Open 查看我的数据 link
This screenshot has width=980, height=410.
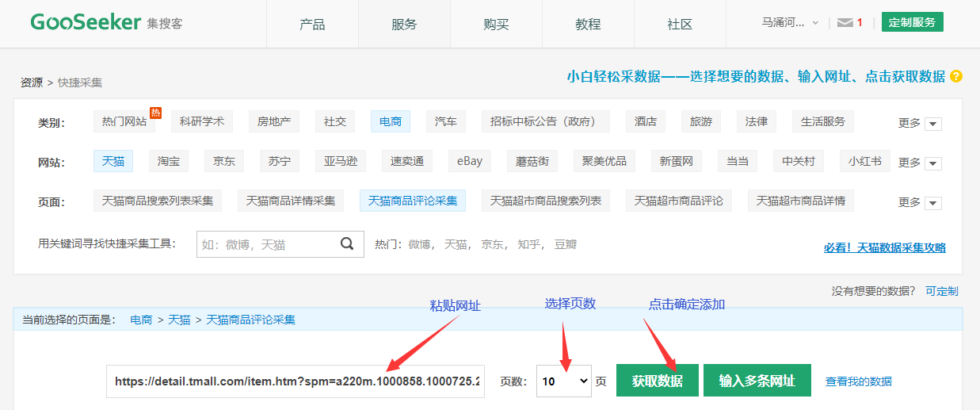(x=859, y=381)
